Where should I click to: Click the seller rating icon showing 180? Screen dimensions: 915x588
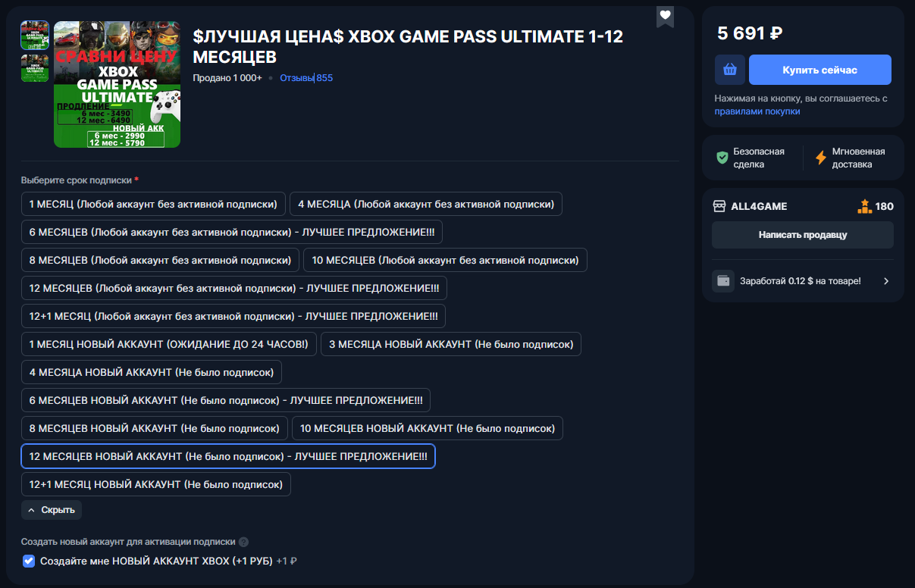pos(864,205)
